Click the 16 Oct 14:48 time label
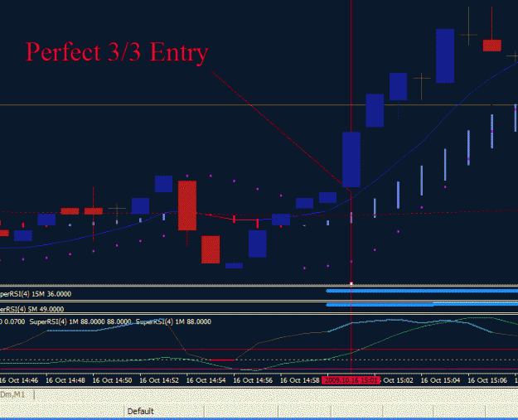 click(x=65, y=380)
